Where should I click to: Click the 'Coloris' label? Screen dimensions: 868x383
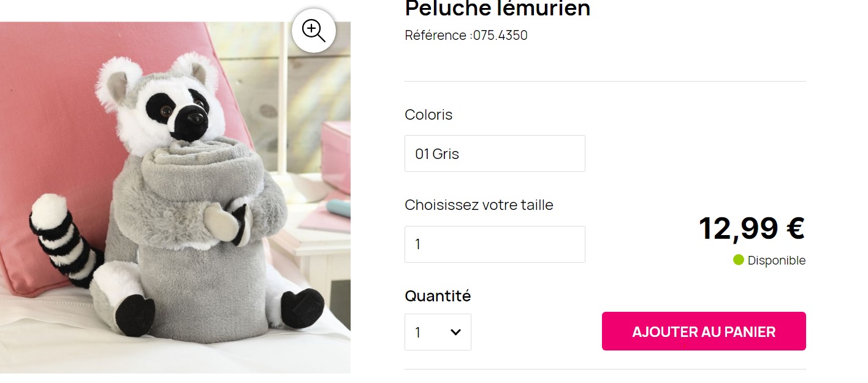[x=428, y=115]
